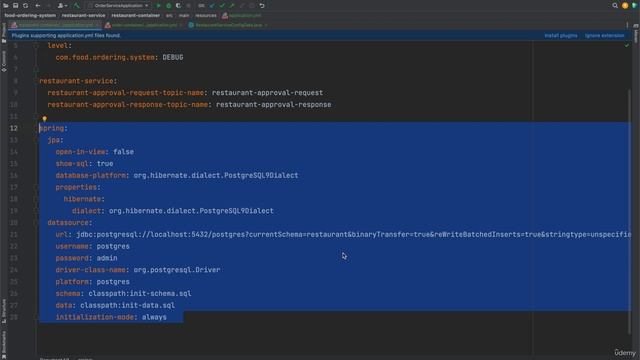Click restaurant-approval-response value text
Screen dimensions: 640x360
pos(273,105)
